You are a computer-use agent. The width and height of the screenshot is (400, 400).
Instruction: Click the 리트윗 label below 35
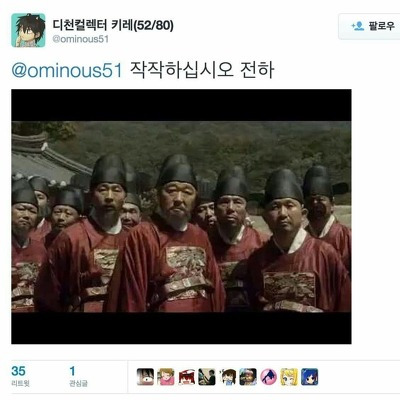20,383
